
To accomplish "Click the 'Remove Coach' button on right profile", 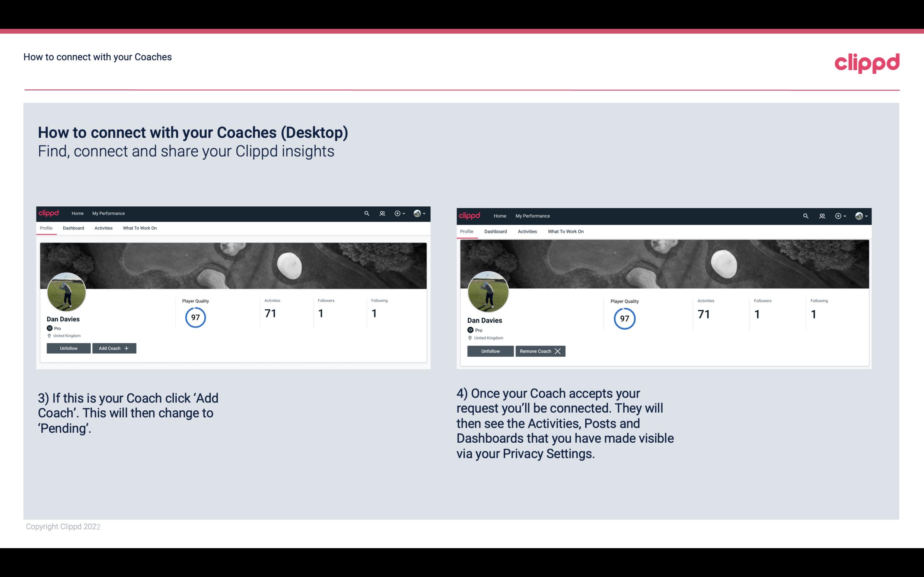I will (x=540, y=351).
